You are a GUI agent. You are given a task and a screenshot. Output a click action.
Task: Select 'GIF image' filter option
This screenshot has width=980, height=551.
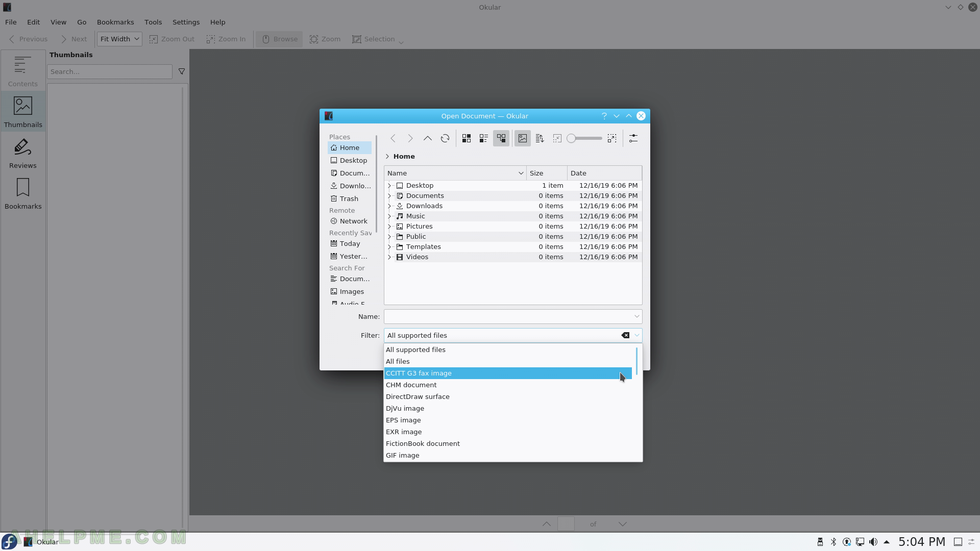[508, 455]
